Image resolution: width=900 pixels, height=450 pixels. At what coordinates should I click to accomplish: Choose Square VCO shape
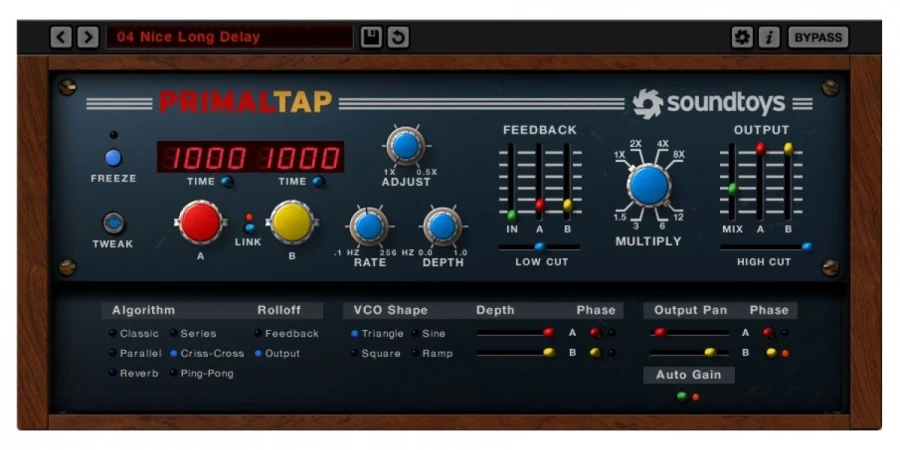(376, 354)
